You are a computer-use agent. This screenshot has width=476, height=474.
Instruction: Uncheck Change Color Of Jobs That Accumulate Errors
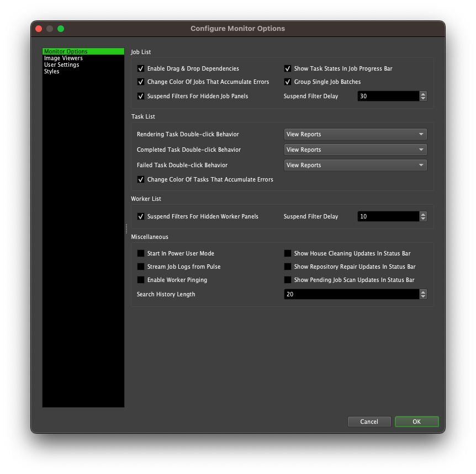click(141, 82)
